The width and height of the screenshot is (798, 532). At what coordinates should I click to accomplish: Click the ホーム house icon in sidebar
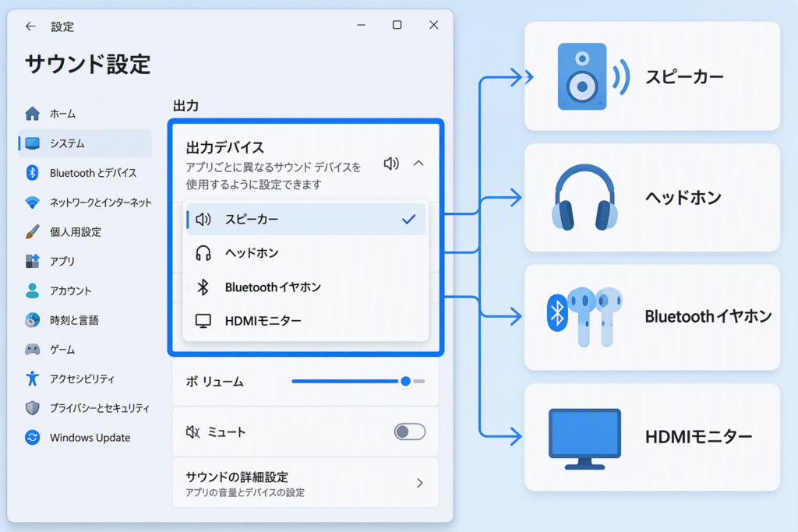click(x=33, y=114)
